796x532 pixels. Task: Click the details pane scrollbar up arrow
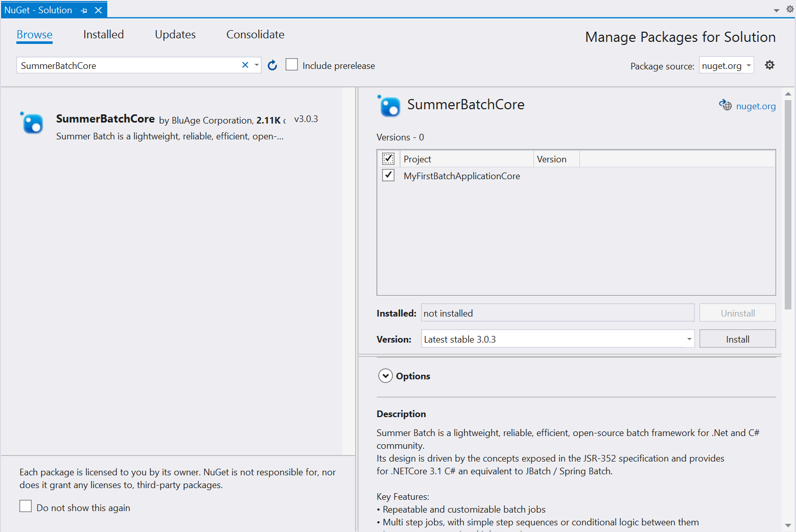[x=788, y=93]
